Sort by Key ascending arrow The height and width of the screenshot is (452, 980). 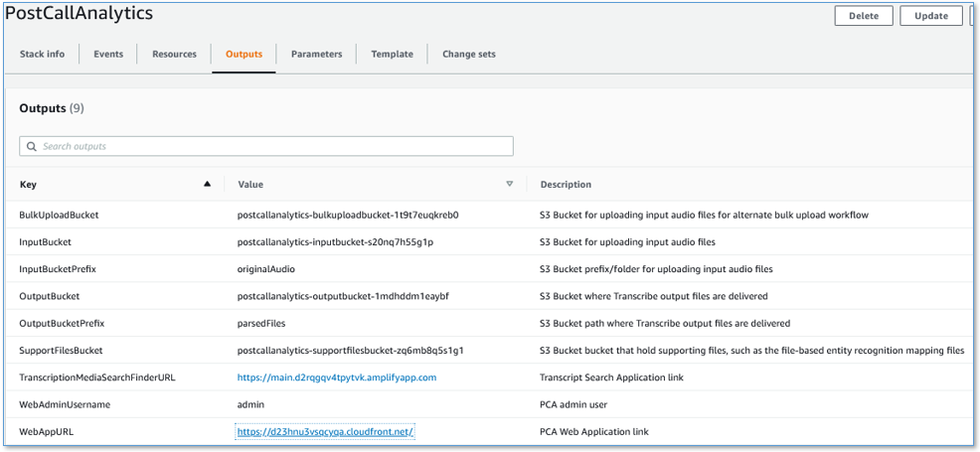point(207,184)
